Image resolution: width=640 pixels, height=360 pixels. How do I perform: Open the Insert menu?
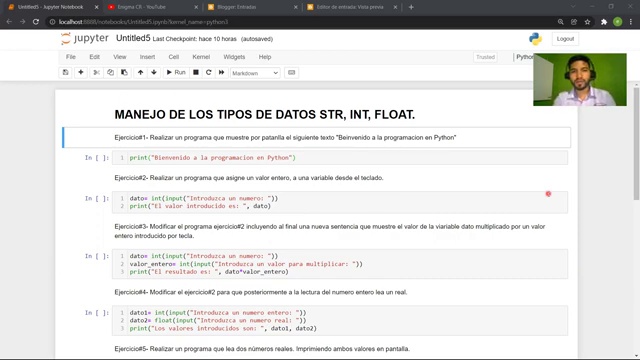[x=147, y=57]
